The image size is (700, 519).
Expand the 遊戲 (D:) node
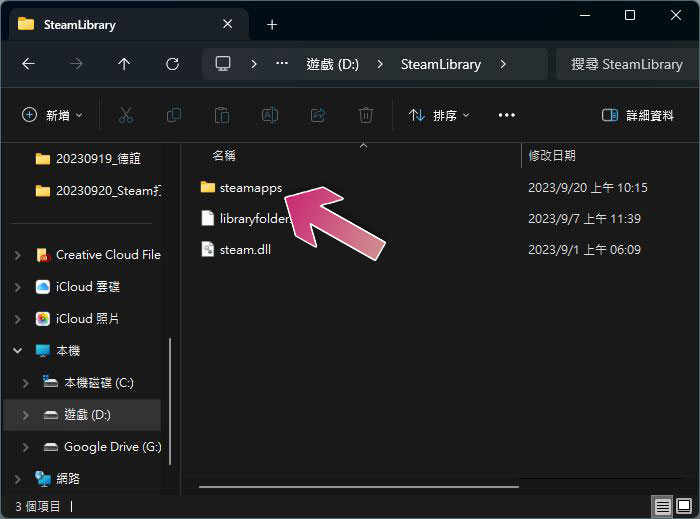[x=25, y=415]
